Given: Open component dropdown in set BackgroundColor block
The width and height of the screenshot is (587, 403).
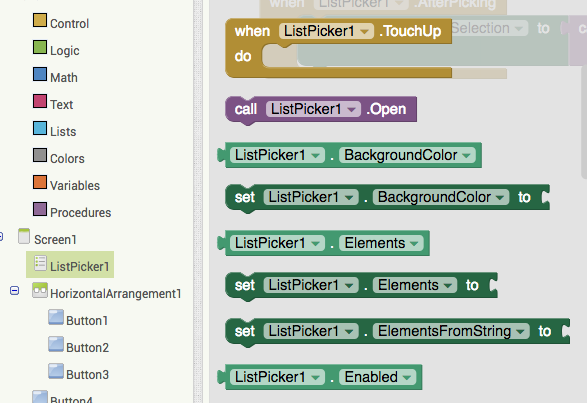Looking at the screenshot, I should pyautogui.click(x=311, y=197).
